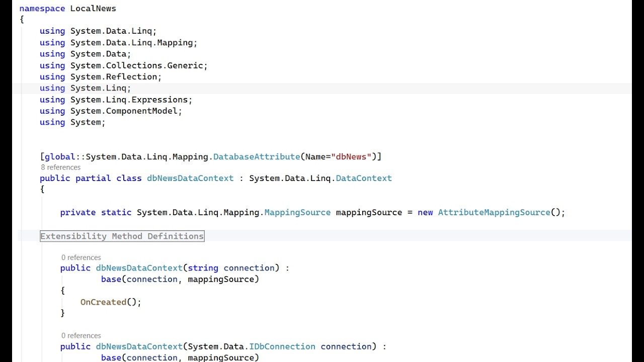Click the "dbNews" string literal
This screenshot has width=644, height=362.
(x=351, y=157)
